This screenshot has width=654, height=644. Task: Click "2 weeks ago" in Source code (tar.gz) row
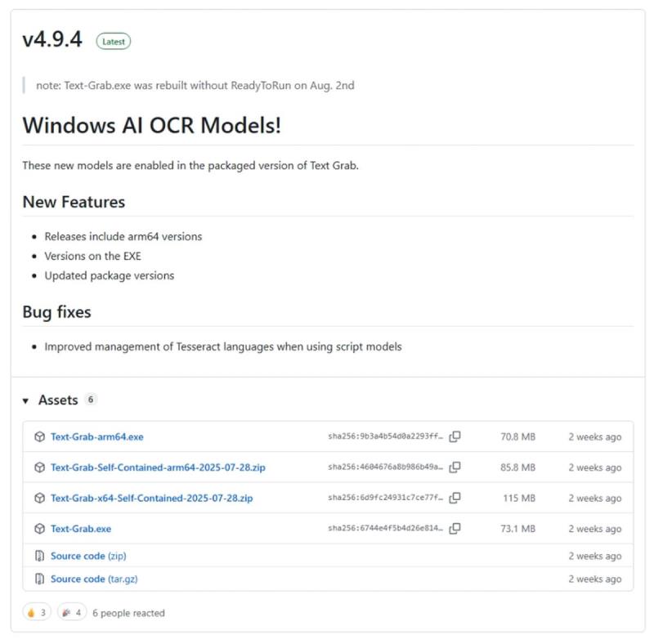(595, 579)
